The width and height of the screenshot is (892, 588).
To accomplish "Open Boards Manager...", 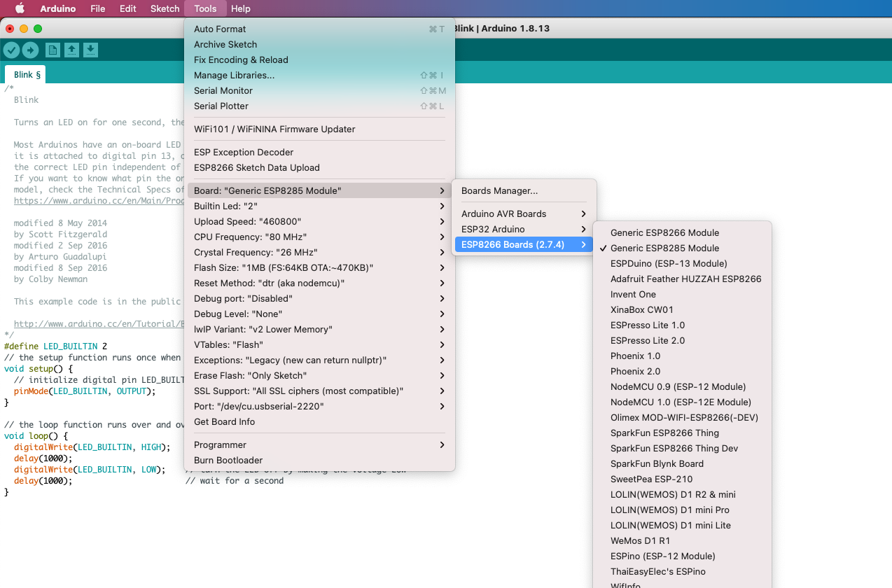I will [x=524, y=190].
